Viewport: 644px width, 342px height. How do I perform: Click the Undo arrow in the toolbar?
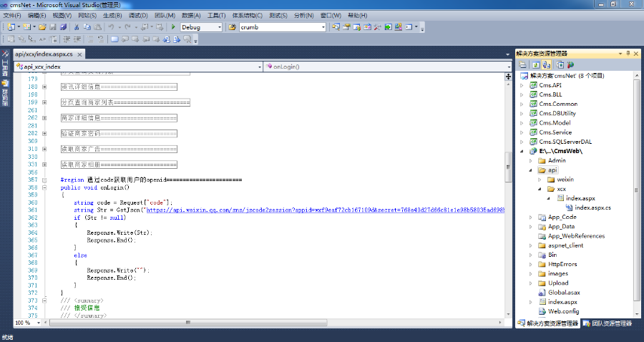[112, 27]
